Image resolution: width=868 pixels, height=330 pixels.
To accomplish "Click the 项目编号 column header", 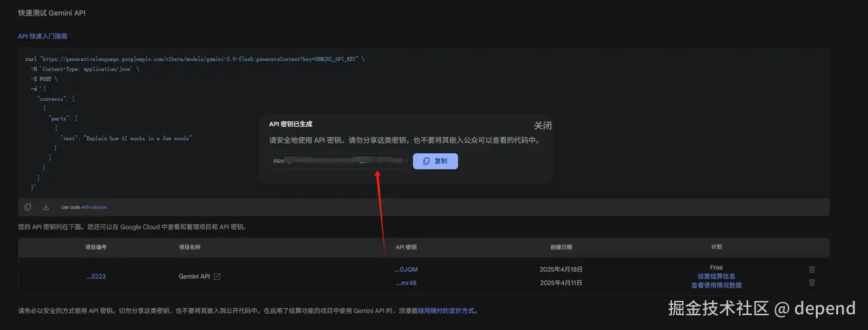I will [x=96, y=247].
